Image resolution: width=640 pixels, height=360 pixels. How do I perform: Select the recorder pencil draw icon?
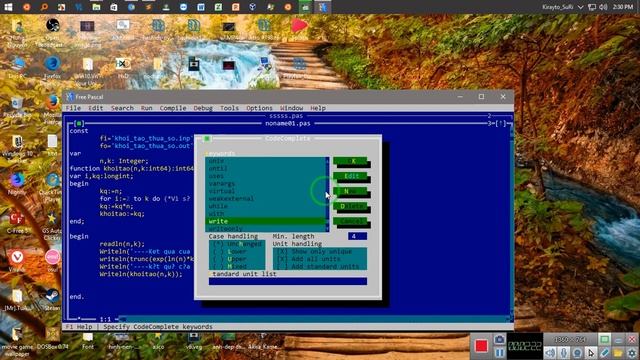[x=604, y=353]
